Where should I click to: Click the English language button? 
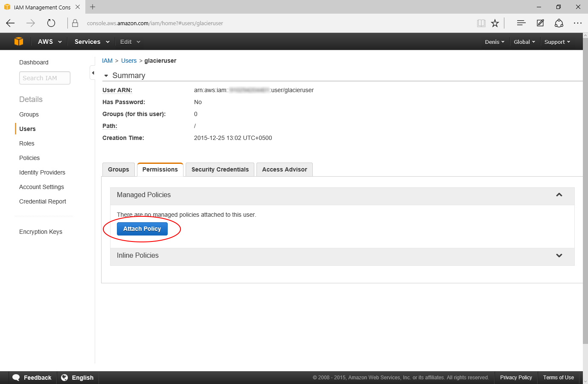(78, 378)
